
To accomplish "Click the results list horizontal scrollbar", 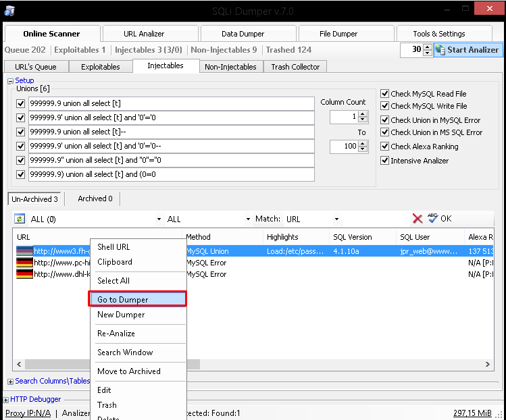I will (338, 365).
